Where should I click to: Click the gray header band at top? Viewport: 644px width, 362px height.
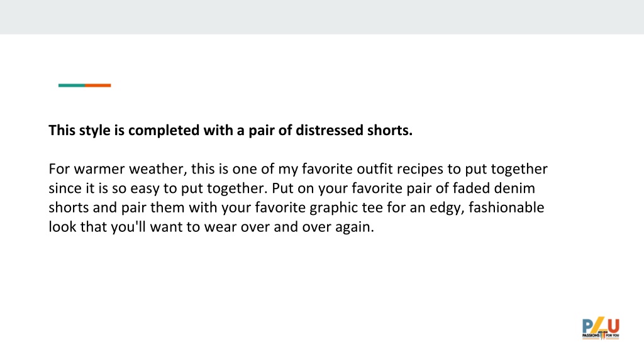click(322, 17)
